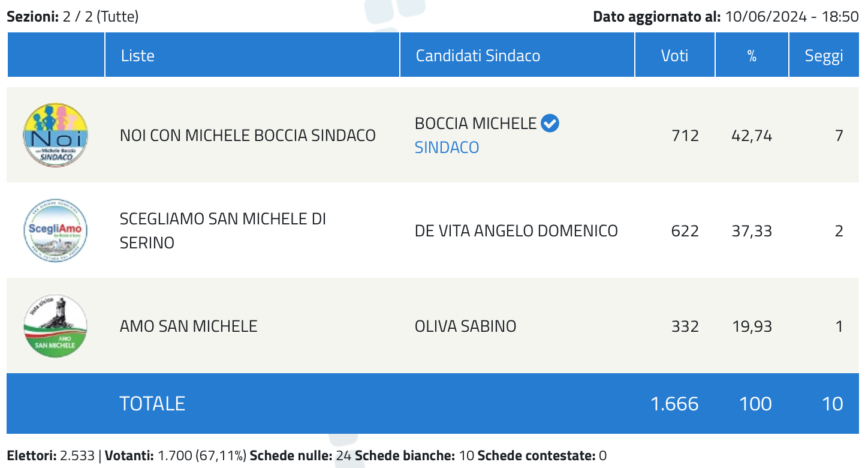Select candidate name BOCCIA MICHELE
Viewport: 868px width, 468px height.
475,124
